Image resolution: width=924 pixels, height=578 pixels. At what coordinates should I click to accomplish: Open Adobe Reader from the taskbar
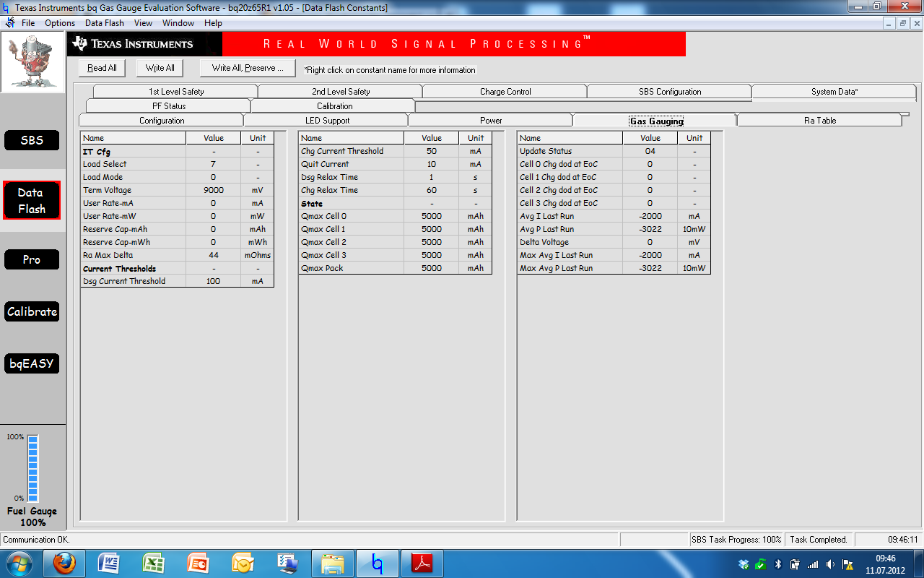coord(422,564)
